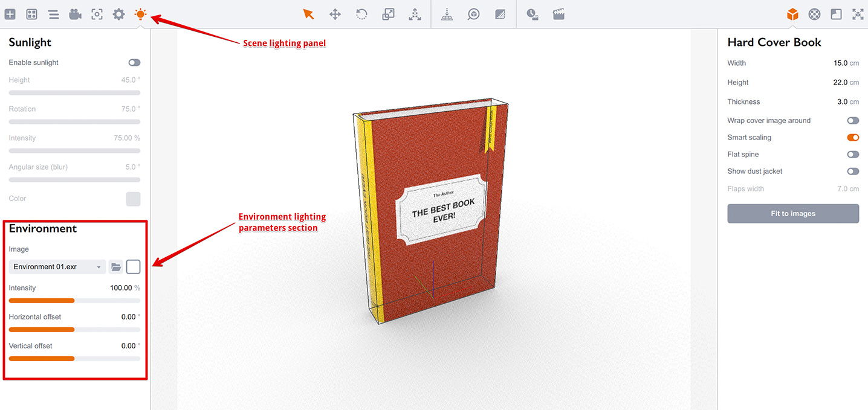
Task: Open the Environment 01.exr image dropdown
Action: pyautogui.click(x=57, y=267)
